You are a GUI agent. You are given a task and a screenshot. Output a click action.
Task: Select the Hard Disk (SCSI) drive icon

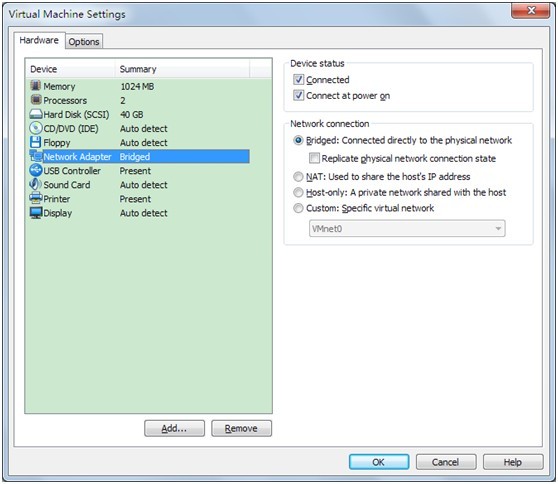tap(36, 114)
